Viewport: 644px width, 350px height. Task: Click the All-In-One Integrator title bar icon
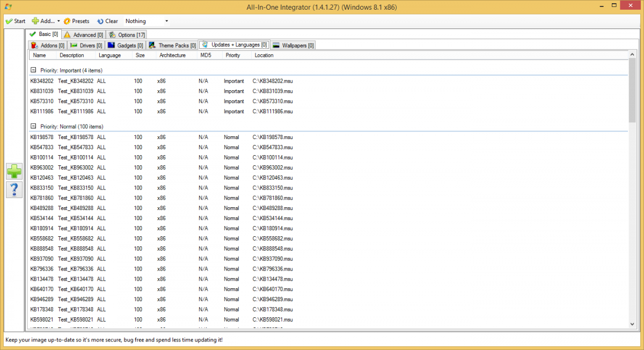8,6
